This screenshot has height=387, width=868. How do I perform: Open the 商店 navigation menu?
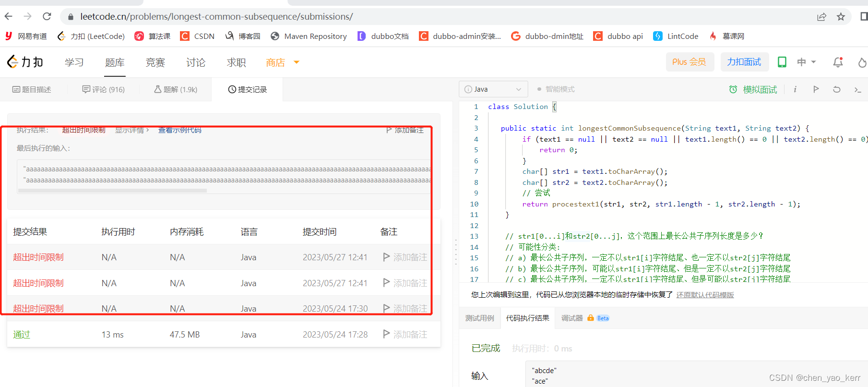[275, 62]
